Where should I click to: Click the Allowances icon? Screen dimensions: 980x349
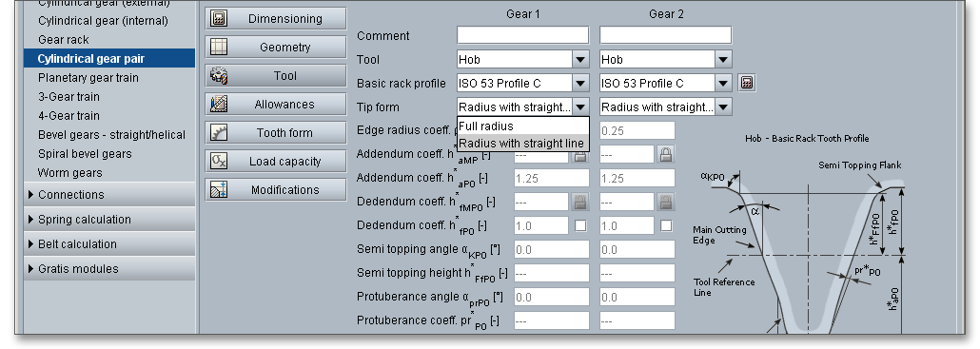tap(219, 105)
